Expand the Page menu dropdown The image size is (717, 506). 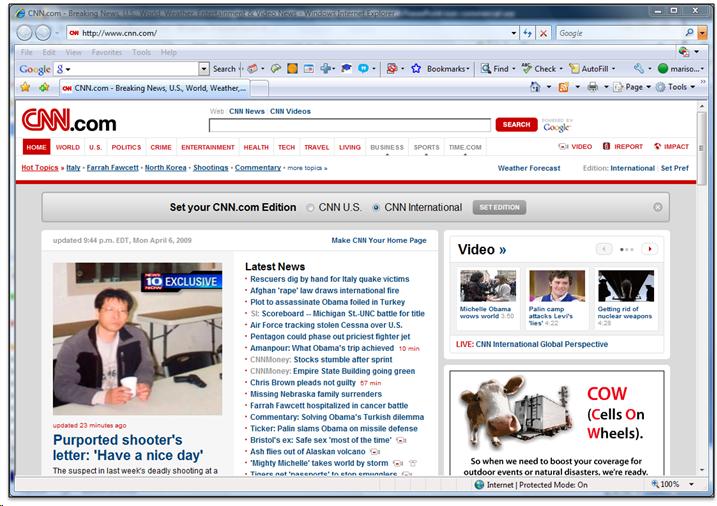pyautogui.click(x=648, y=87)
